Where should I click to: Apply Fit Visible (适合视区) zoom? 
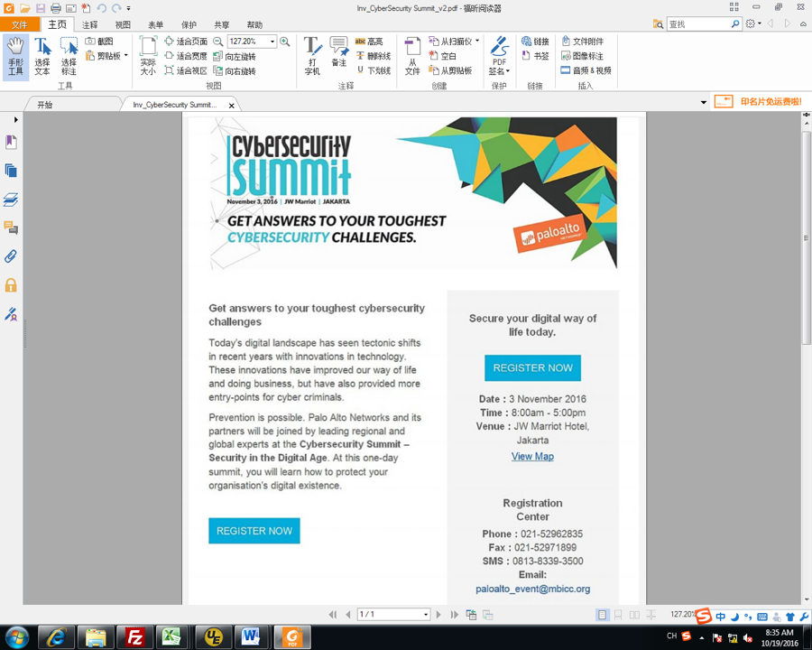click(186, 70)
